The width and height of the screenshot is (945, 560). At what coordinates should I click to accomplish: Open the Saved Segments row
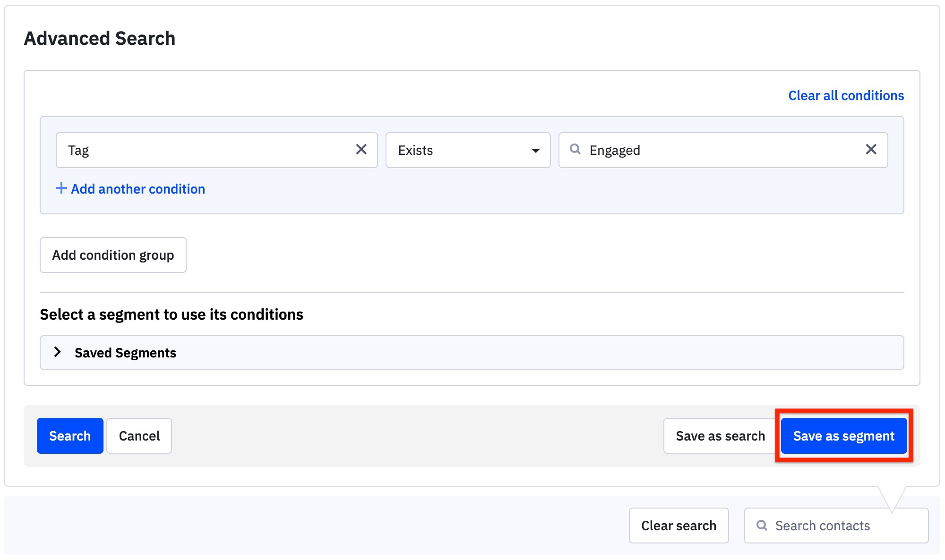coord(472,353)
